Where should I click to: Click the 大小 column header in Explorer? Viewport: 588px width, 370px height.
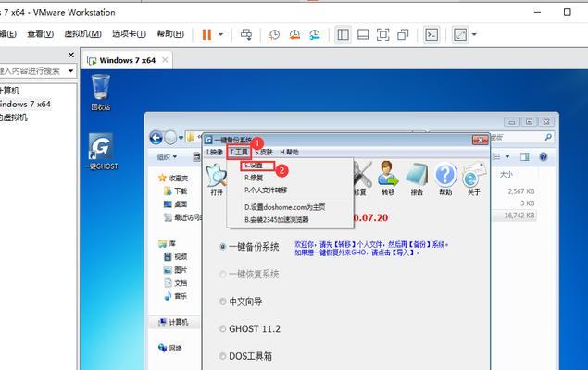point(507,175)
